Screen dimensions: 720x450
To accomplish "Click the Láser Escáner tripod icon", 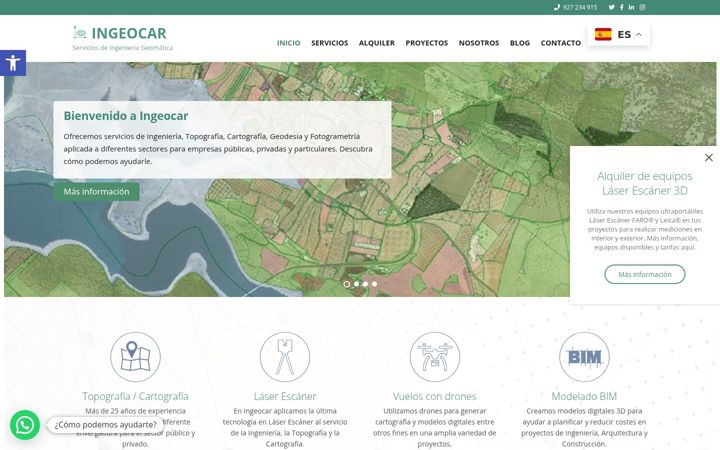I will pyautogui.click(x=285, y=357).
